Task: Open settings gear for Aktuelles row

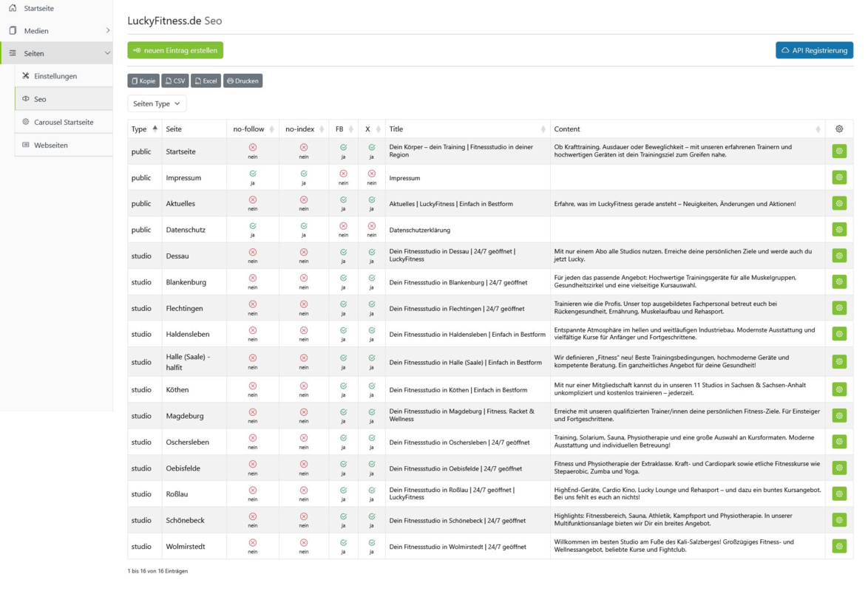Action: (839, 204)
